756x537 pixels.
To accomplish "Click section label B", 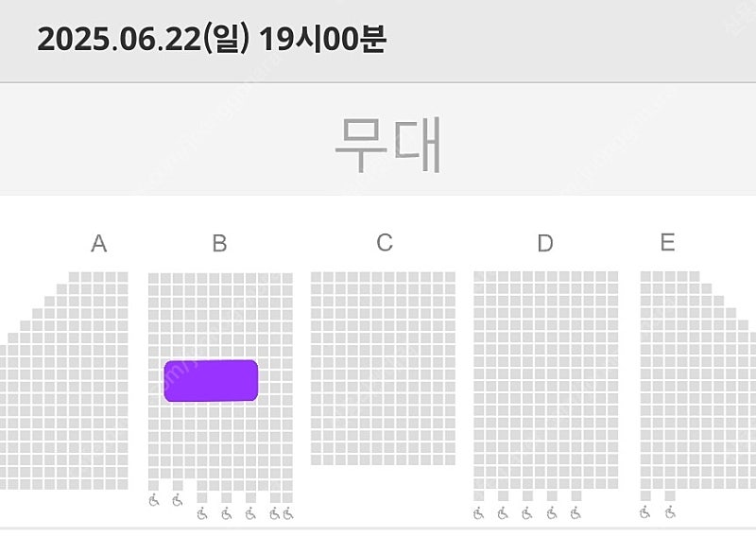I will click(x=219, y=243).
